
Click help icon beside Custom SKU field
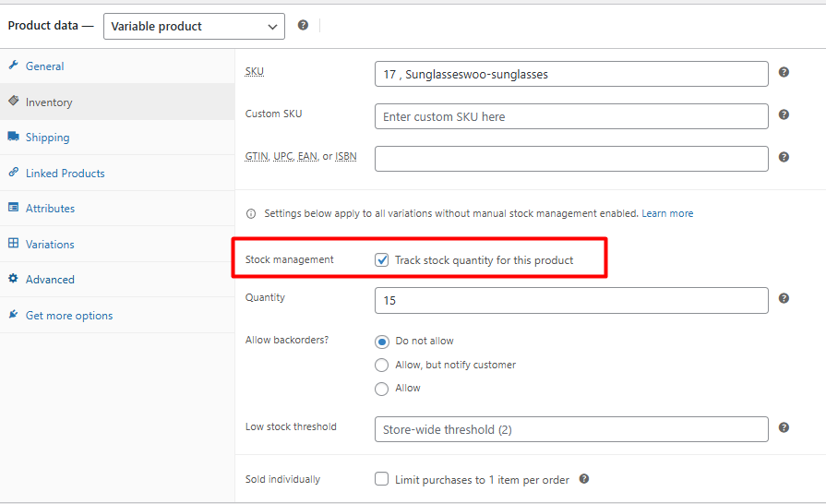click(x=784, y=114)
